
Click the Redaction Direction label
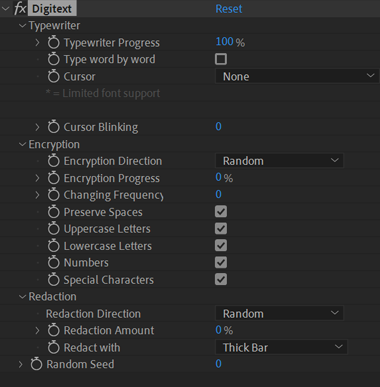[93, 314]
